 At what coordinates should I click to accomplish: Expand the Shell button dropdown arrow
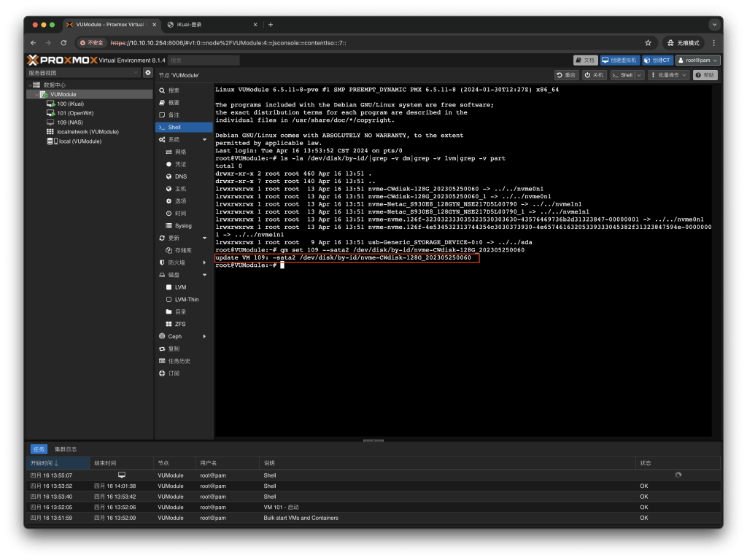640,75
